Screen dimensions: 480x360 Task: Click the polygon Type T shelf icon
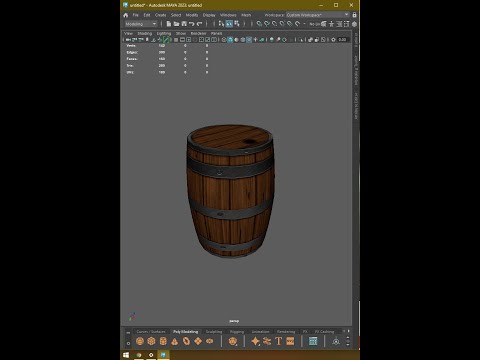point(279,341)
